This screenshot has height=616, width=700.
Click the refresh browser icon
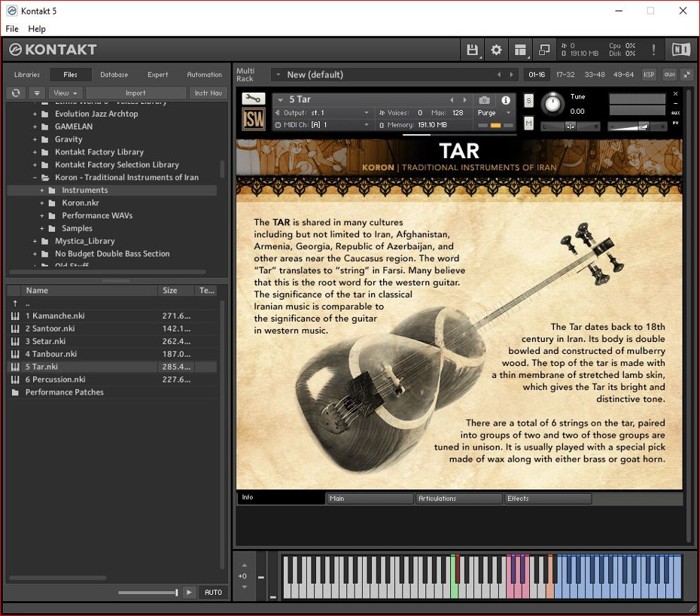coord(16,93)
